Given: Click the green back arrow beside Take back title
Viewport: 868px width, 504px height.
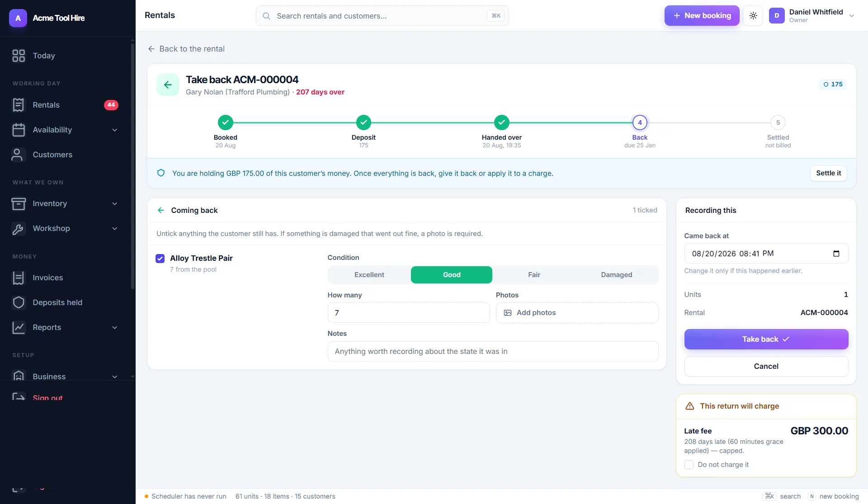Looking at the screenshot, I should (168, 85).
